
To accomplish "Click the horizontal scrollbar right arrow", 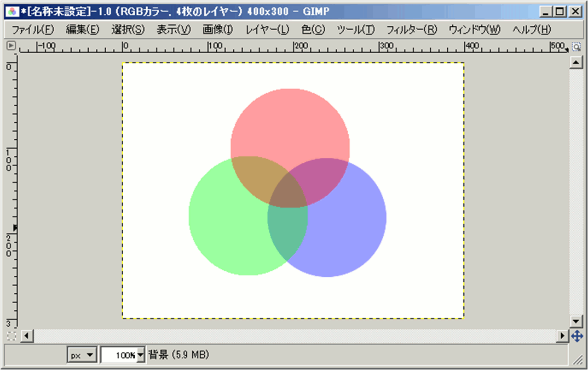I will point(562,335).
